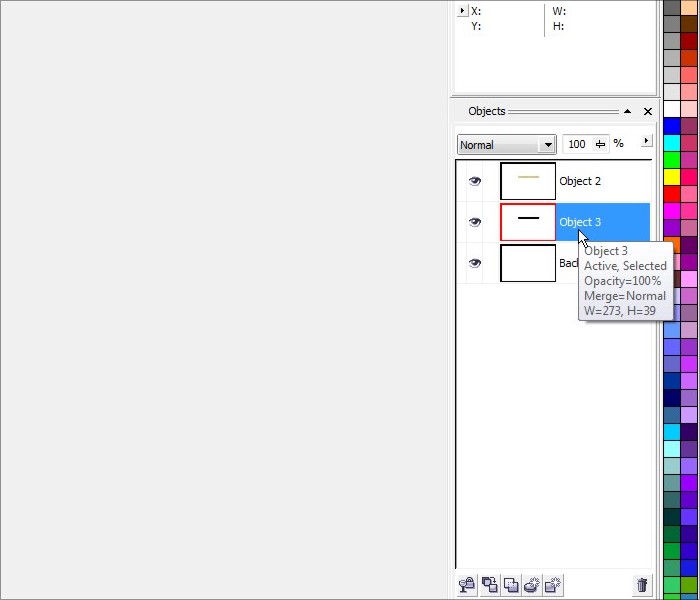Screen dimensions: 700x600
Task: Click the Lock Transparency icon in Objects docker
Action: pos(466,585)
